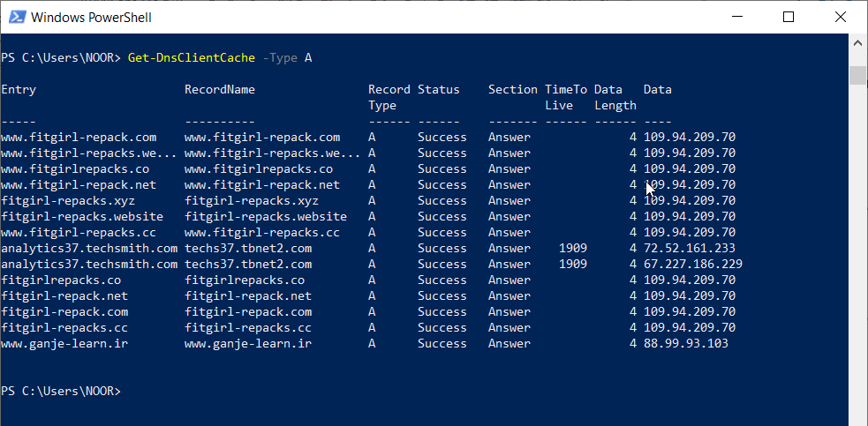Click the RecordName column header
868x426 pixels.
(x=220, y=90)
